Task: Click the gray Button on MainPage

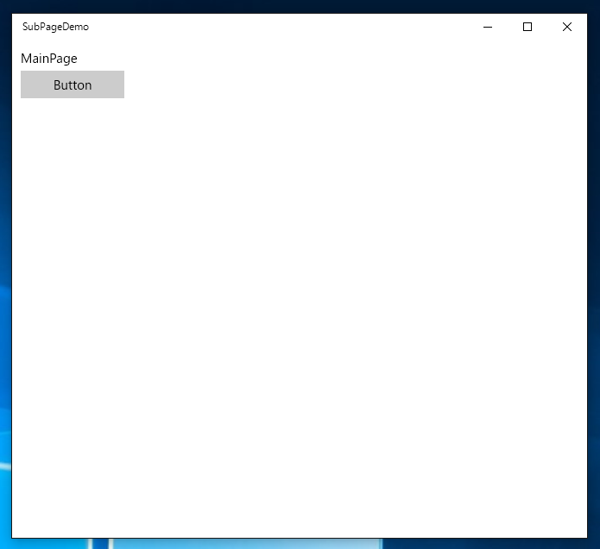Action: [x=72, y=85]
